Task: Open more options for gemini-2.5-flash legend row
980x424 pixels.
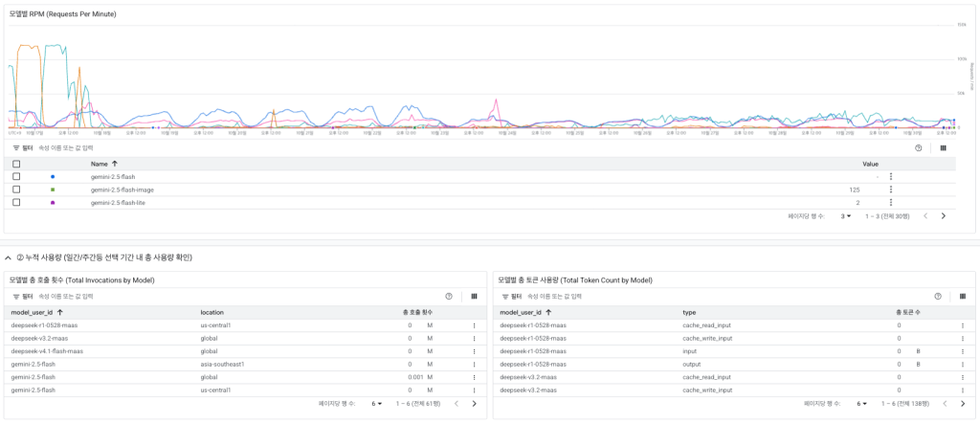Action: click(891, 176)
